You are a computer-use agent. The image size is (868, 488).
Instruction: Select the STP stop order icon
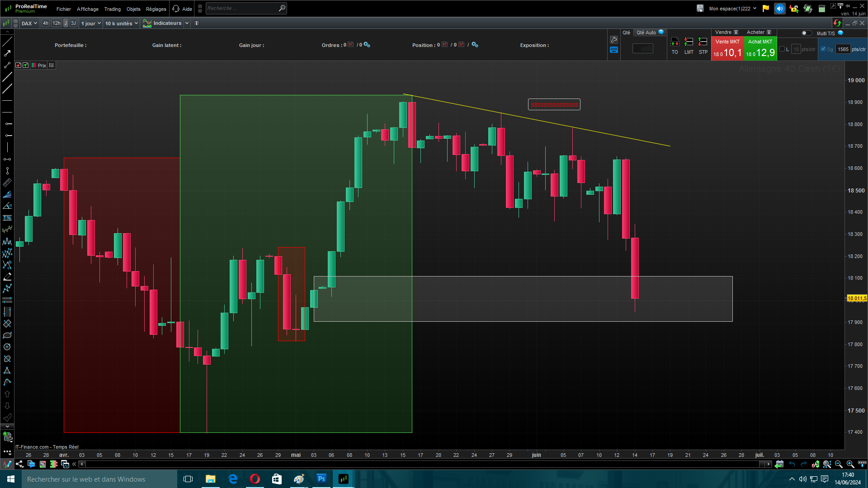coord(703,42)
